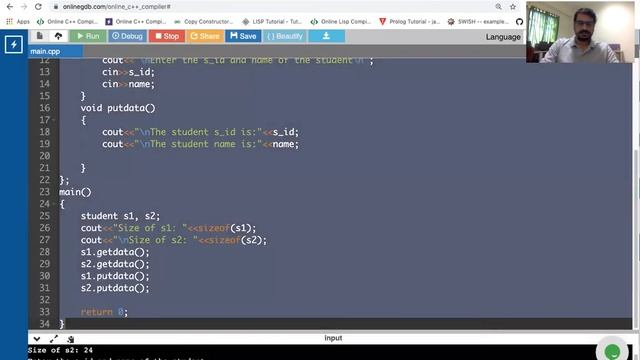
Task: Bookmark this page with the star icon
Action: pos(513,7)
